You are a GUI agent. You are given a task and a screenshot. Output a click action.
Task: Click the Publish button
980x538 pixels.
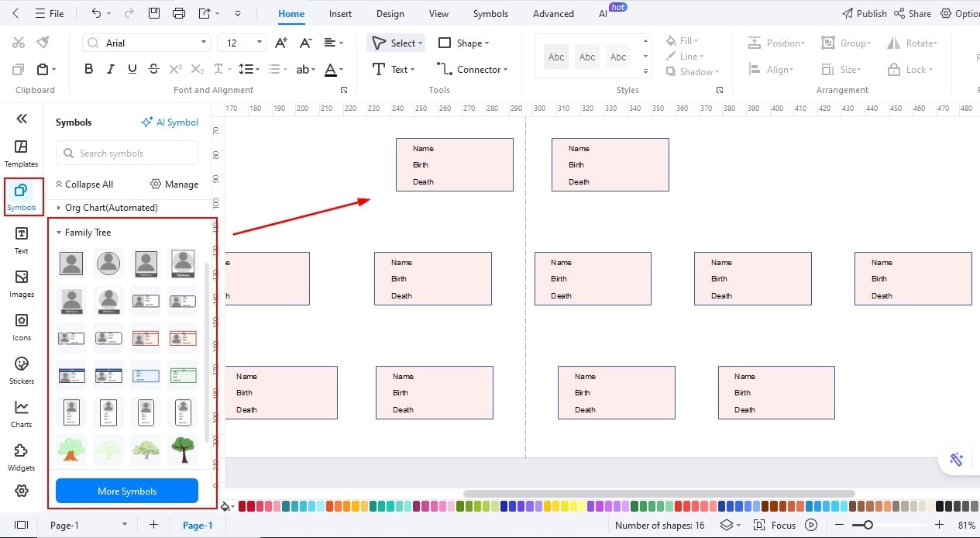click(864, 13)
